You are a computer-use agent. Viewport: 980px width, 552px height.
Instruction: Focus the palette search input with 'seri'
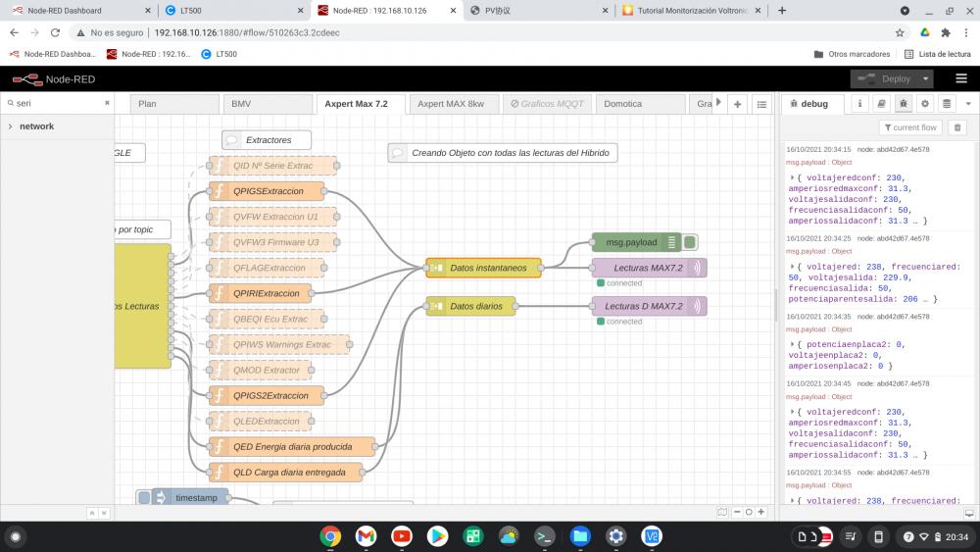pyautogui.click(x=58, y=103)
